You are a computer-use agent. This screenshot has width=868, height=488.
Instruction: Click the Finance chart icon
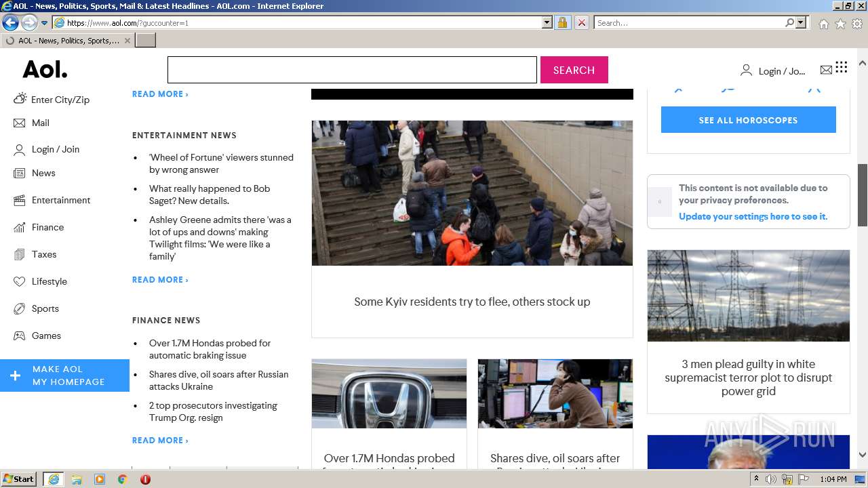pos(19,227)
